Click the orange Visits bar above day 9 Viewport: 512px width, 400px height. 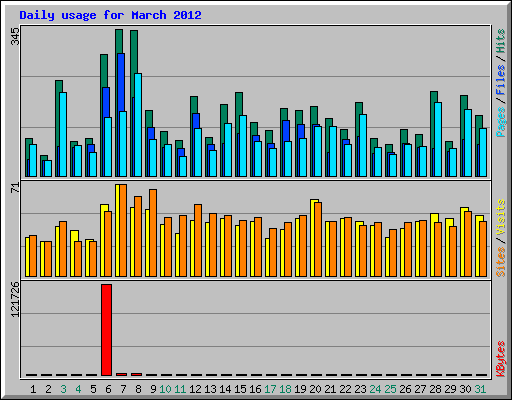coord(153,233)
